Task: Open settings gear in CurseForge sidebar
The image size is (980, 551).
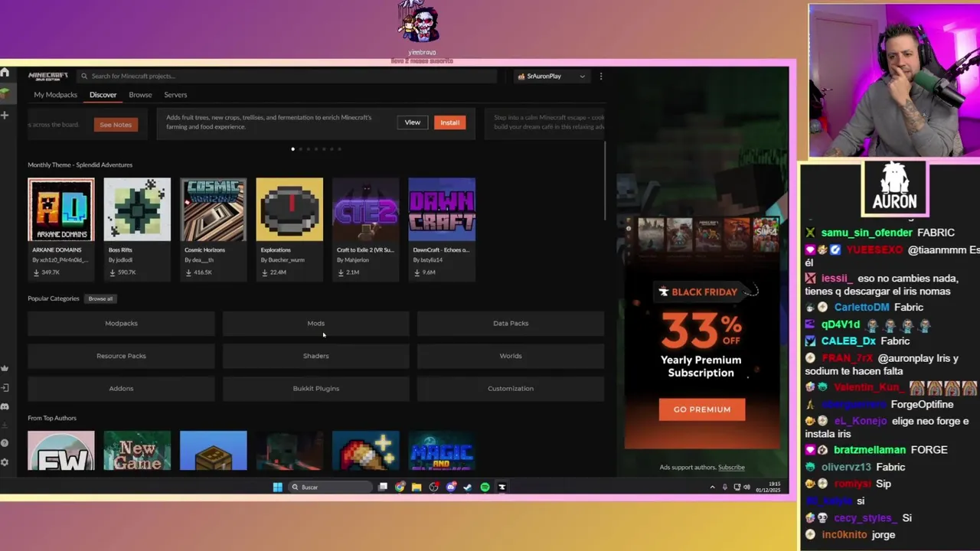Action: pos(5,462)
